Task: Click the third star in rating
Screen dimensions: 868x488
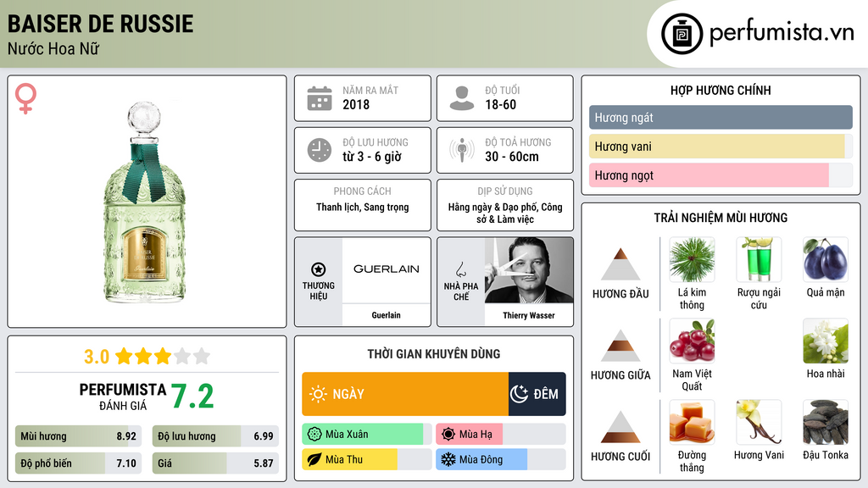Action: [163, 356]
